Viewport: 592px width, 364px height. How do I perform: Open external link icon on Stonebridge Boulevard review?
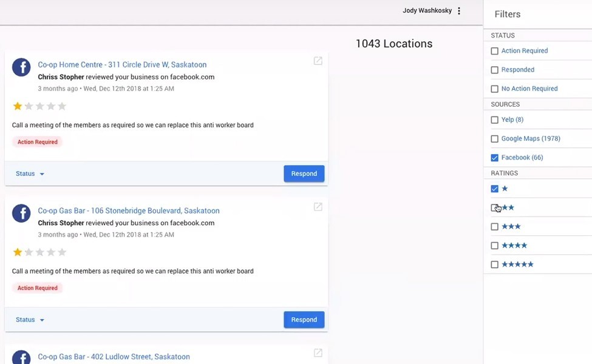click(x=318, y=207)
